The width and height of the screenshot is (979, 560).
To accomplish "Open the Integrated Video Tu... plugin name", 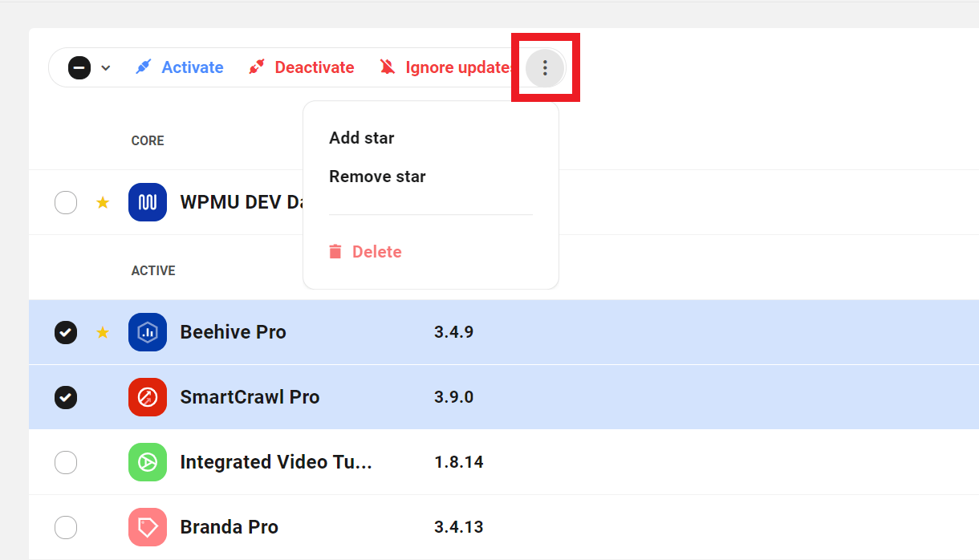I will point(276,462).
